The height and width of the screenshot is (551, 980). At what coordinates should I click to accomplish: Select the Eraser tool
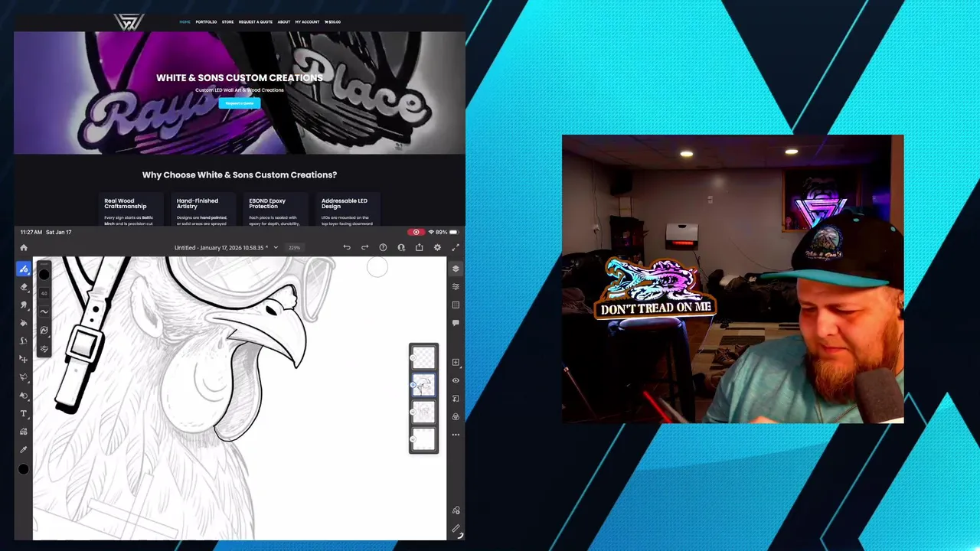(24, 287)
